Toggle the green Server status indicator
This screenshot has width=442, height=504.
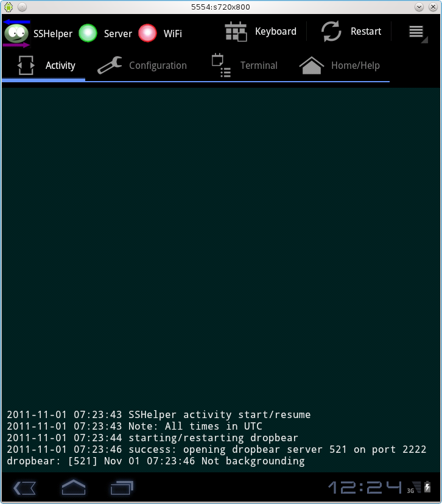pos(88,33)
